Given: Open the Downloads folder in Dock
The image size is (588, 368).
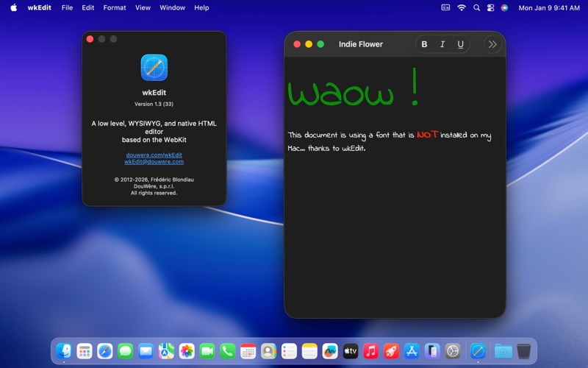Looking at the screenshot, I should point(503,352).
